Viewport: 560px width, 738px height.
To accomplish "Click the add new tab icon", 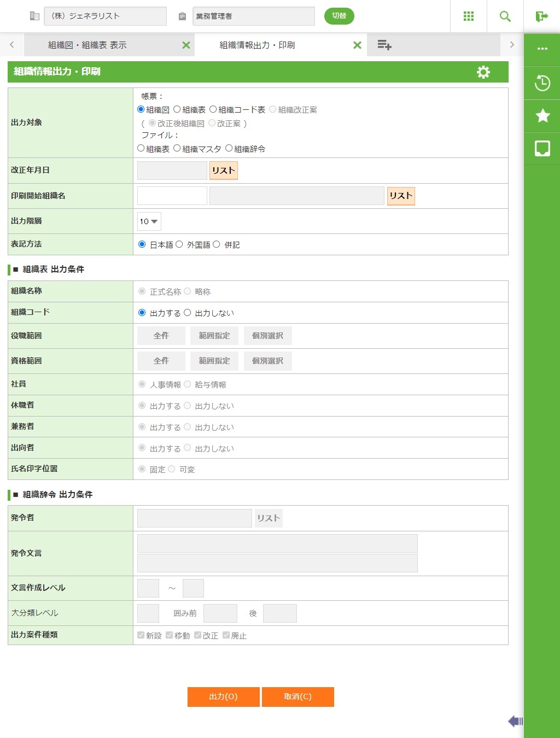I will tap(384, 45).
